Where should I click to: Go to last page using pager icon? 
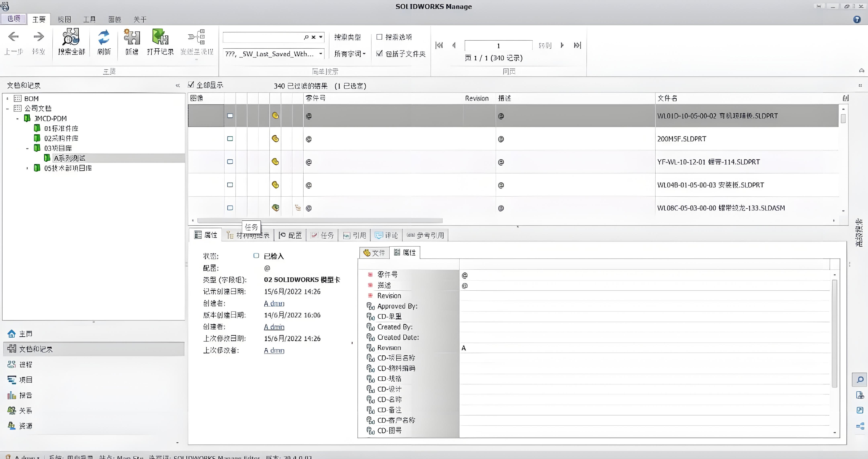point(577,45)
